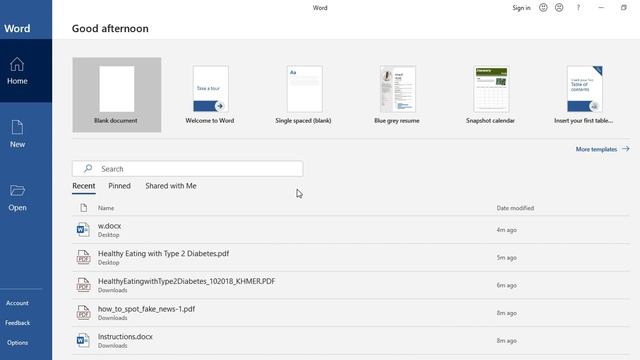The width and height of the screenshot is (640, 360).
Task: Open Account settings in sidebar
Action: tap(17, 303)
